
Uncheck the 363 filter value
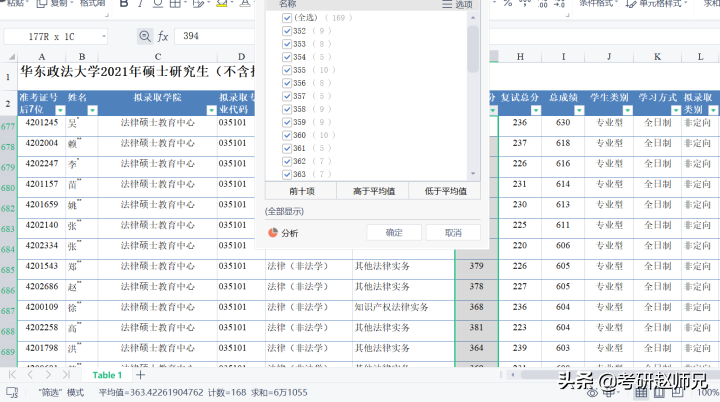click(287, 174)
